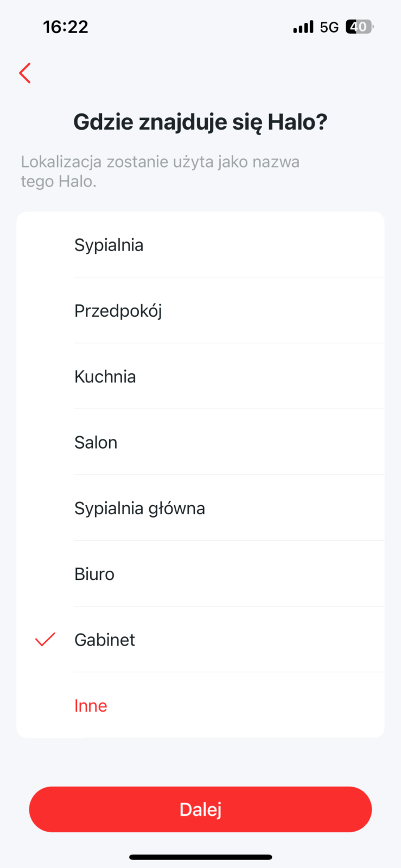Choose the Sypialnia główna option

[x=139, y=508]
